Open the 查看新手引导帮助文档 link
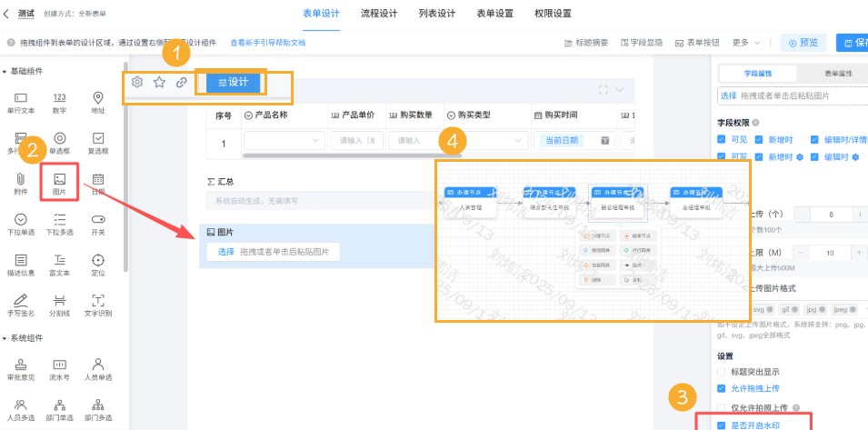 coord(267,43)
